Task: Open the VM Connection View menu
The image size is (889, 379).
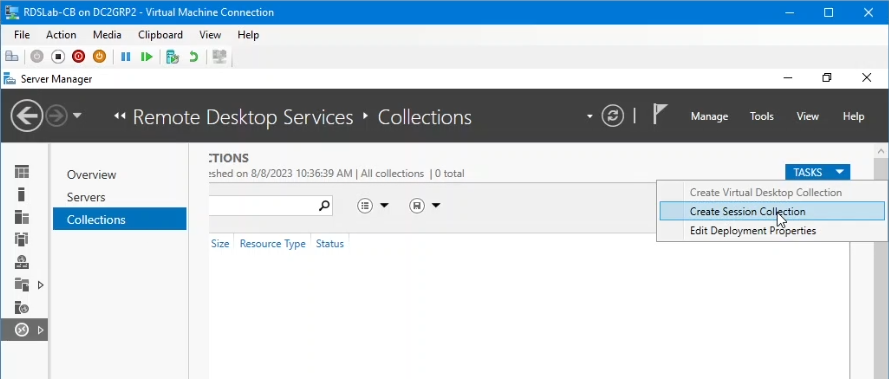Action: [x=210, y=35]
